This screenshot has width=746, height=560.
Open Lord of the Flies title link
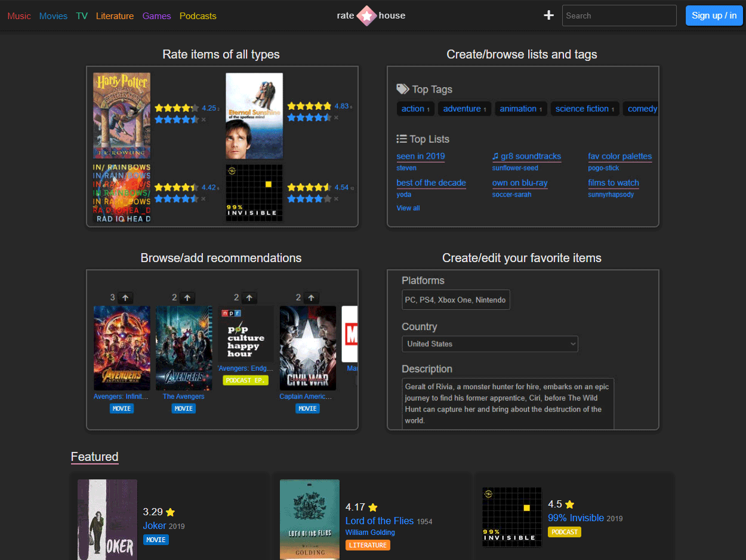pos(380,521)
